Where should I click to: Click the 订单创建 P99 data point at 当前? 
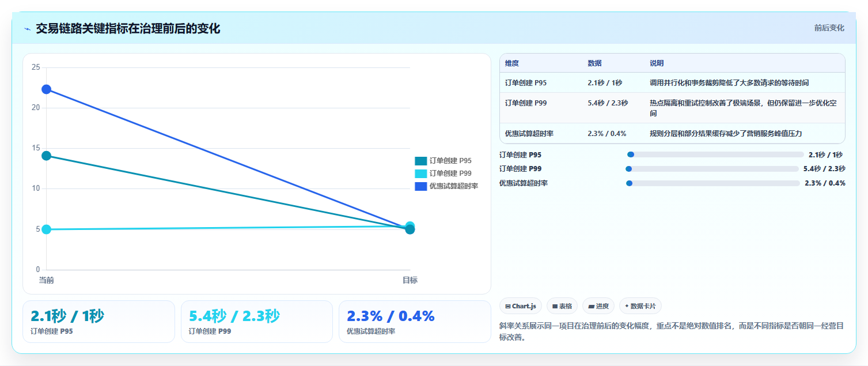tap(46, 229)
